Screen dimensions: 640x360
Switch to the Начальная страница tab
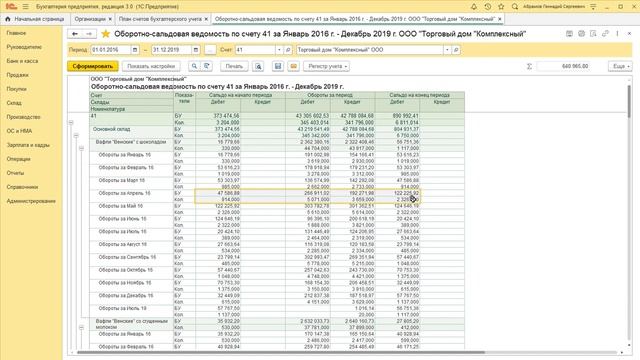[x=35, y=19]
